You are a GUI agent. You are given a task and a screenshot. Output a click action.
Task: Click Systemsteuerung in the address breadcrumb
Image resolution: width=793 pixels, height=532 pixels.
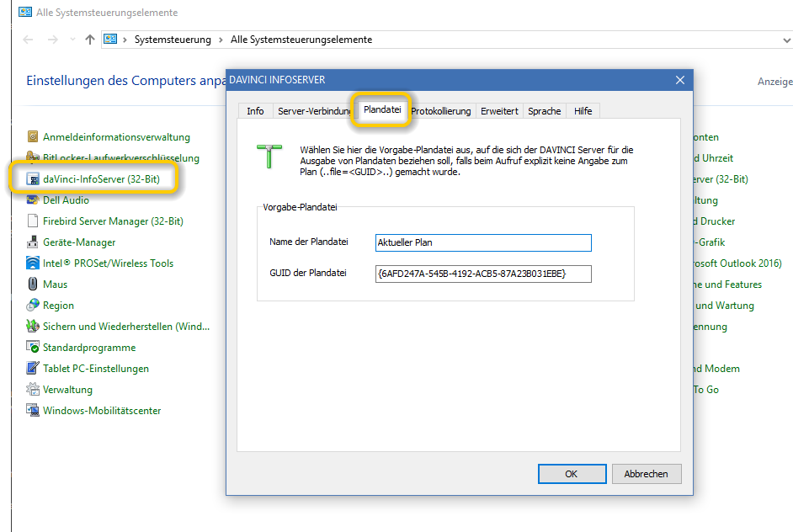coord(173,40)
